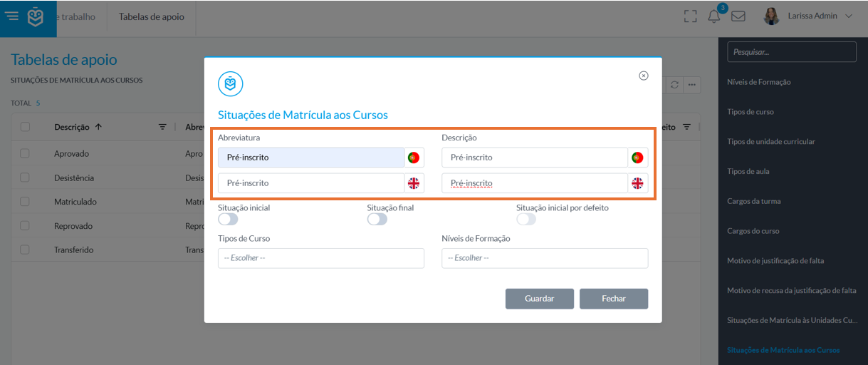868x365 pixels.
Task: Check the Aprovado row checkbox
Action: (x=26, y=153)
